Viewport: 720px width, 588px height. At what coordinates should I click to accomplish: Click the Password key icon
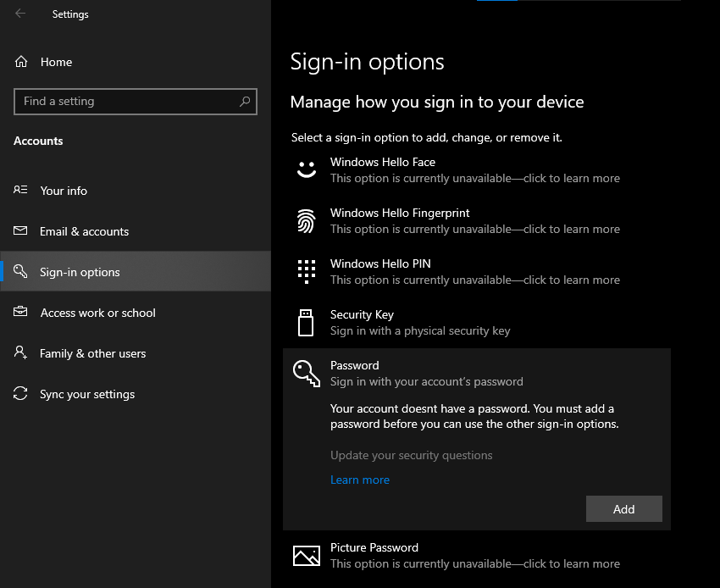point(306,374)
